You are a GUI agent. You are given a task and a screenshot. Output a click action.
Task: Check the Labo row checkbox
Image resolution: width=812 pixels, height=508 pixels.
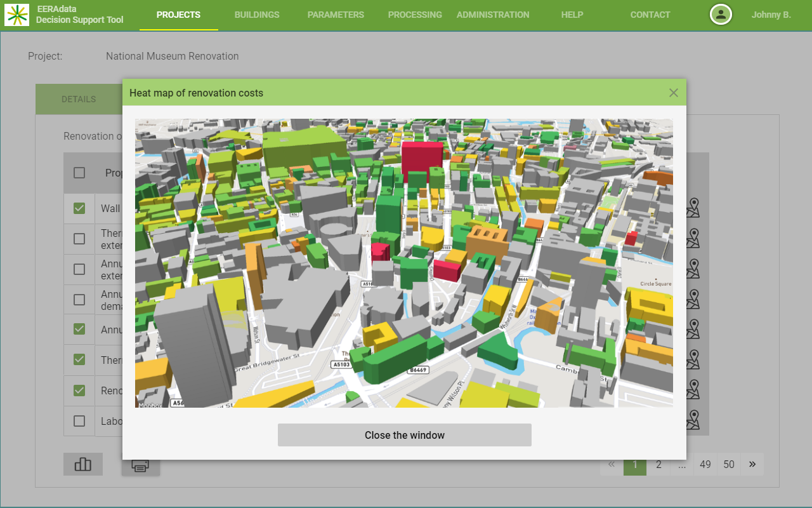(x=79, y=421)
